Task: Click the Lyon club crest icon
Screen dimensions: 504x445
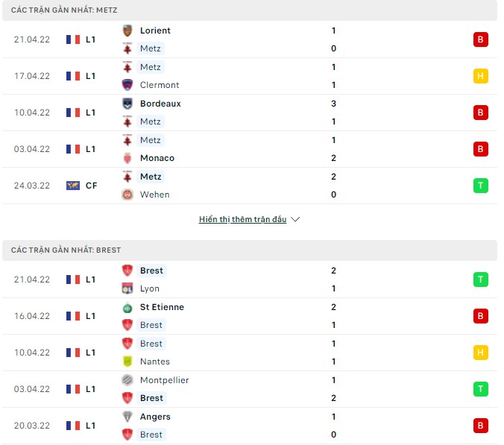Action: click(127, 288)
